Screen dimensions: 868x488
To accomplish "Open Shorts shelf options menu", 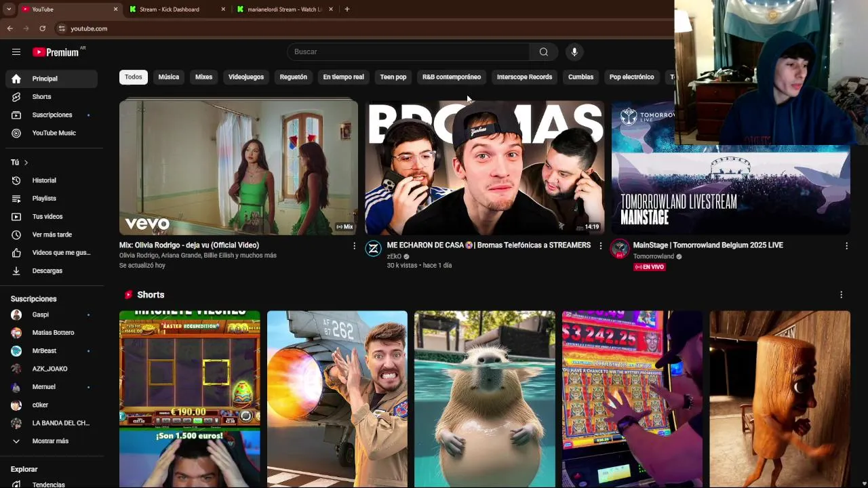I will pos(842,295).
